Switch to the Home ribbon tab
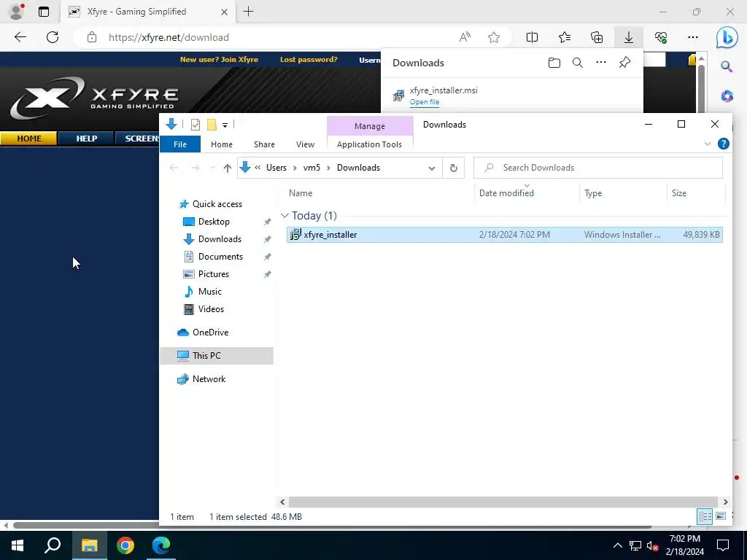The image size is (747, 560). pyautogui.click(x=222, y=144)
